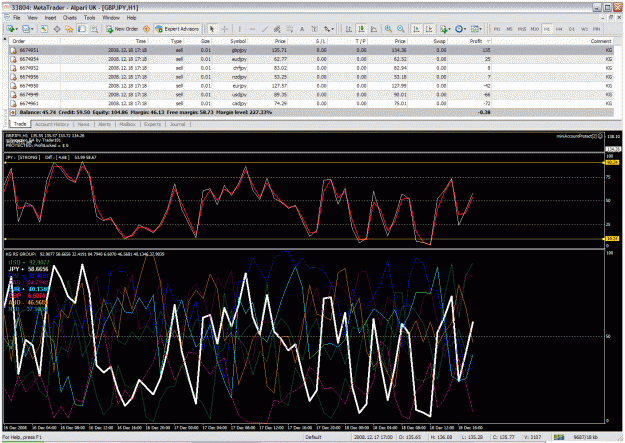Image resolution: width=625 pixels, height=443 pixels.
Task: Select the Fibonacci Retracement tool
Action: [x=290, y=29]
